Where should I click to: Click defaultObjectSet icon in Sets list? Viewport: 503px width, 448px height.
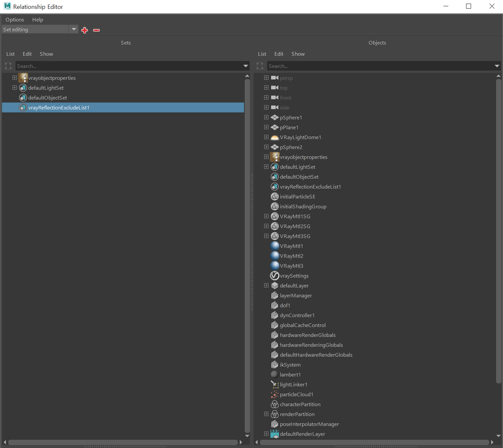23,98
